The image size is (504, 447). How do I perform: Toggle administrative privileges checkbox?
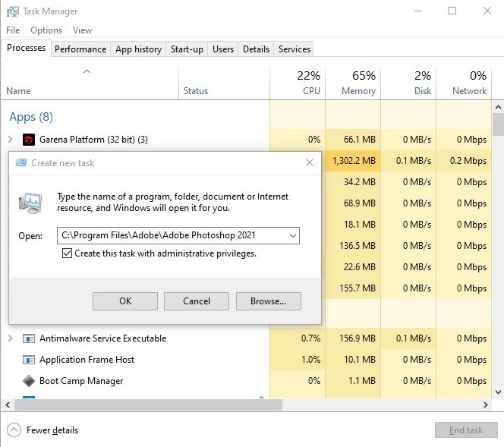(x=67, y=253)
